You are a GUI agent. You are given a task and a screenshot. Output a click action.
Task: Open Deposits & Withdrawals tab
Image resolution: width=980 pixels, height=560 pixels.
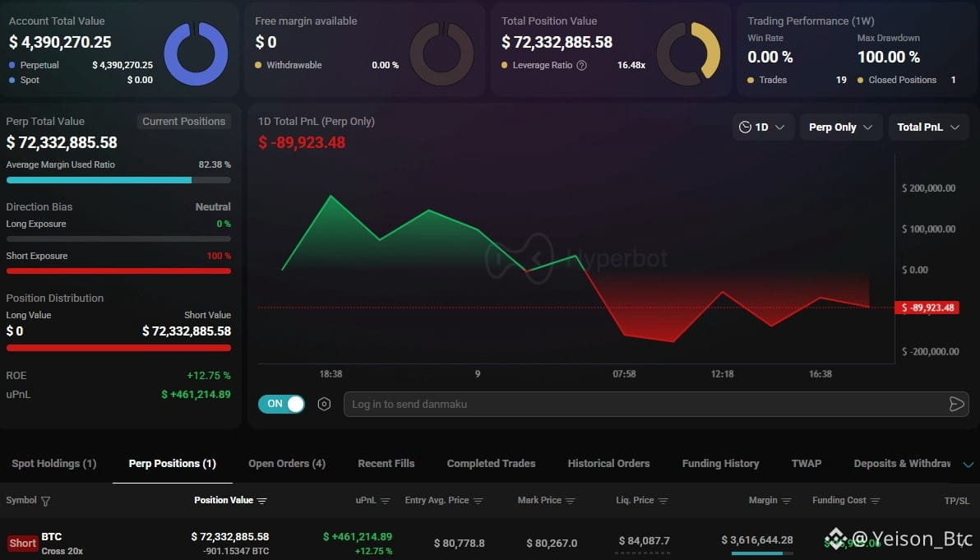902,463
